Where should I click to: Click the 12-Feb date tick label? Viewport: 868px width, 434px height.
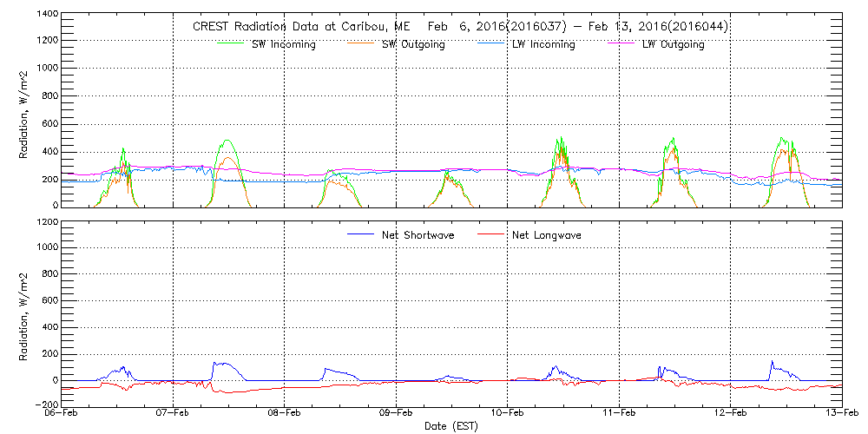click(730, 414)
